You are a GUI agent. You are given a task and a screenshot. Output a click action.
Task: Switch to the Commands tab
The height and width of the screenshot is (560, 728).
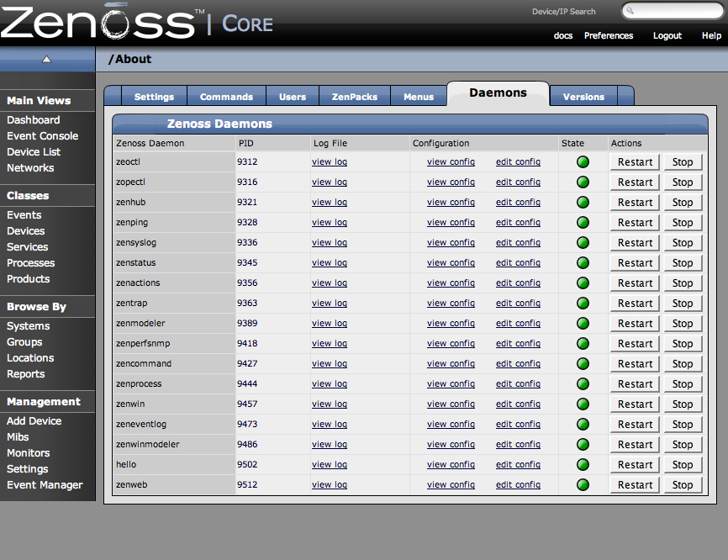(x=227, y=97)
